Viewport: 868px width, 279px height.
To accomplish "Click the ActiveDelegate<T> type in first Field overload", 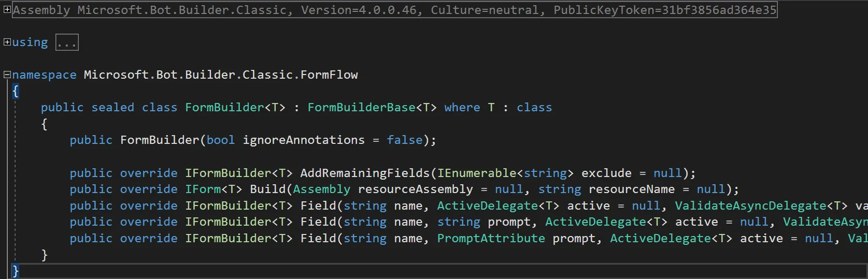I will click(x=498, y=205).
